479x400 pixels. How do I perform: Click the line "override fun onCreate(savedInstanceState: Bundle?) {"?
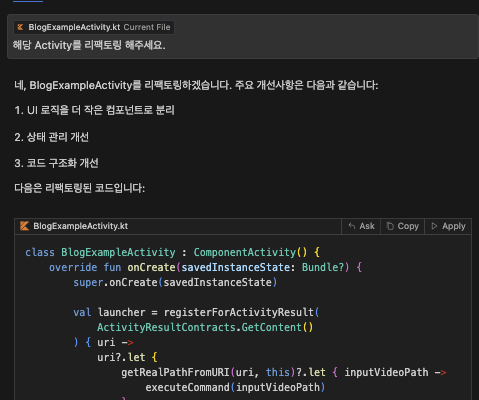point(205,267)
